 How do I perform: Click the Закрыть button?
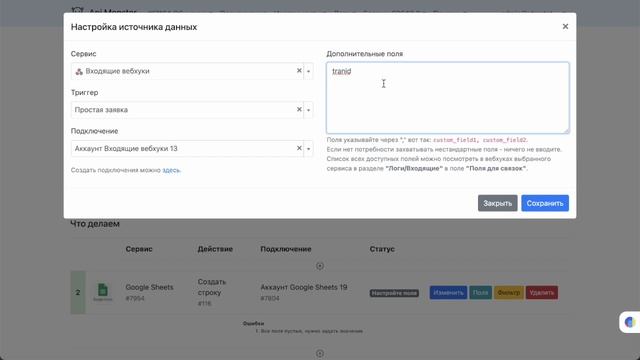point(498,203)
